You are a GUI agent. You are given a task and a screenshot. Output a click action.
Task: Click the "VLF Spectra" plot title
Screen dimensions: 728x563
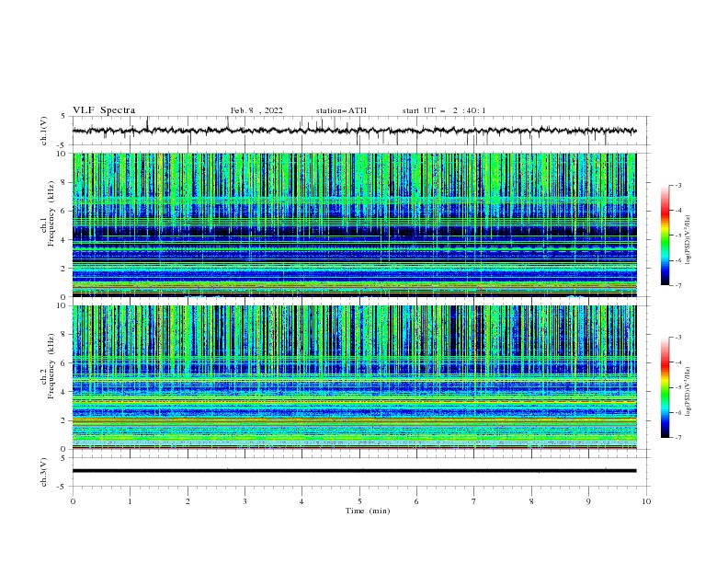[x=104, y=110]
